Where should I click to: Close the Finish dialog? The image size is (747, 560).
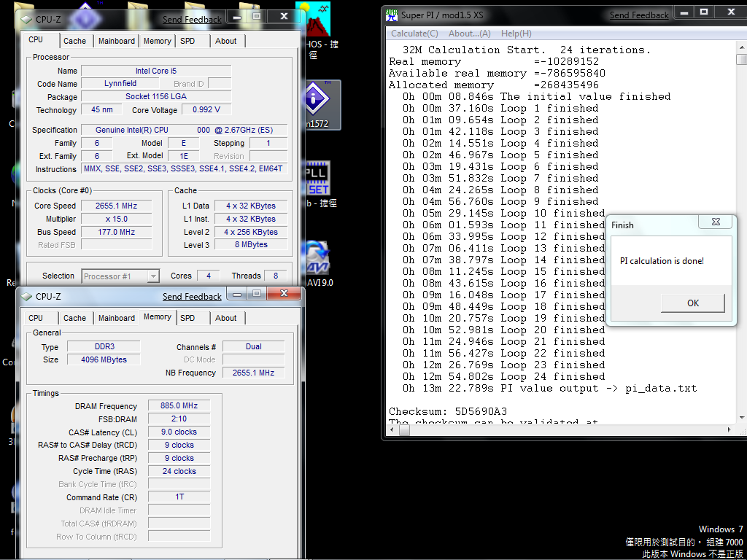[x=716, y=222]
